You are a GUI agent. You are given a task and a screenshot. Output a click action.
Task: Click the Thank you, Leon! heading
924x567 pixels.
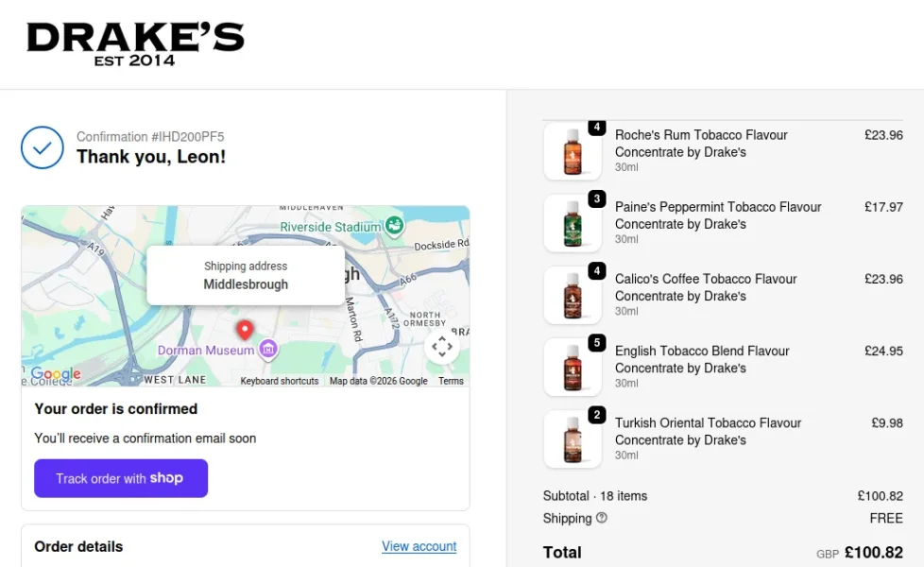(151, 157)
